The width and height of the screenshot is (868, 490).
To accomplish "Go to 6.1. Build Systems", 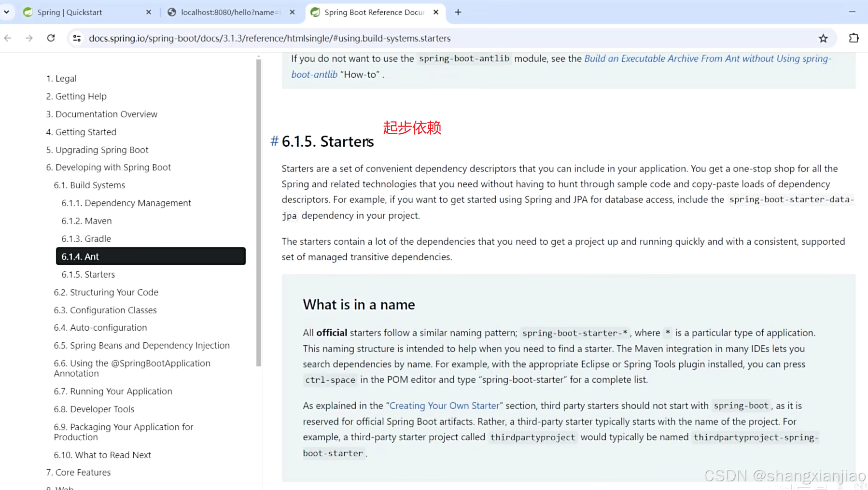I will pyautogui.click(x=89, y=185).
